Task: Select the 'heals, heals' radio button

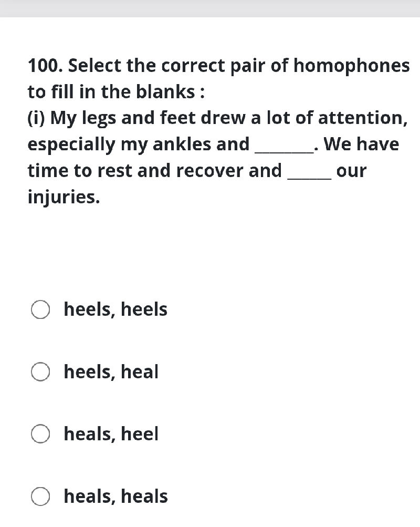Action: point(40,496)
